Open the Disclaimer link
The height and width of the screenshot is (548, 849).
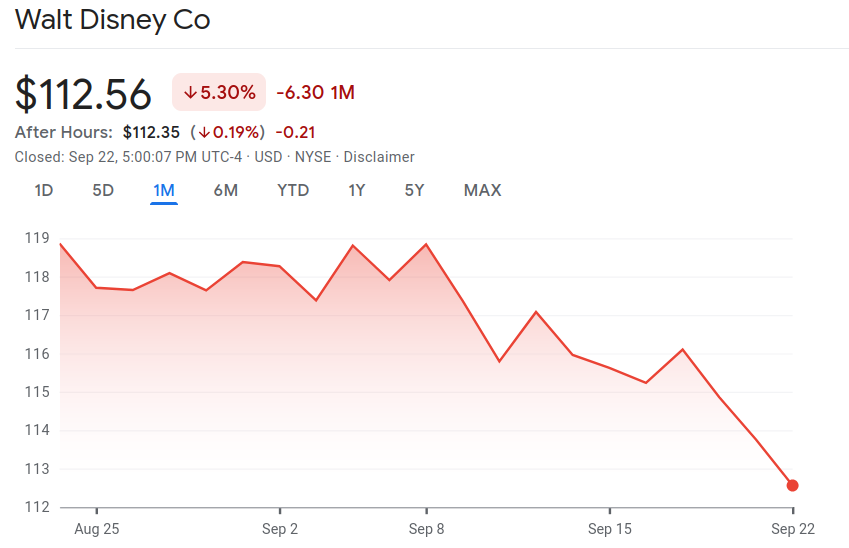(x=379, y=157)
